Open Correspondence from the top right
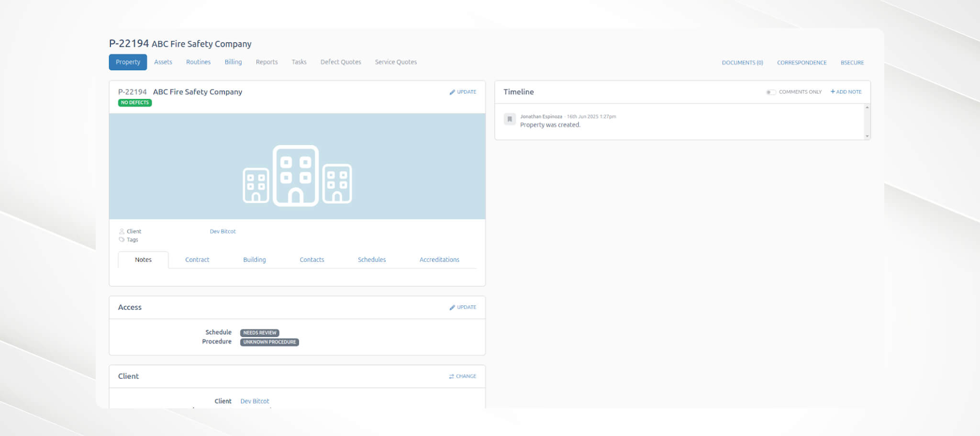Viewport: 980px width, 436px height. pos(802,62)
